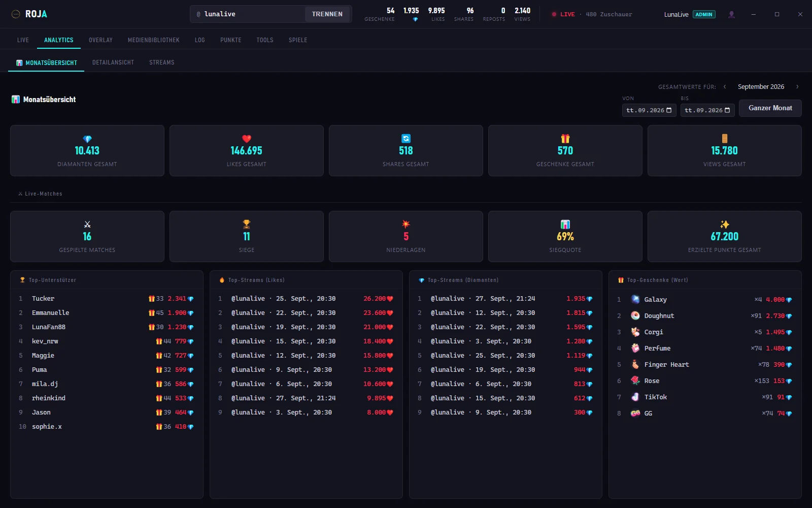Click the trophy icon above Siege count
Viewport: 812px width, 508px height.
click(247, 224)
